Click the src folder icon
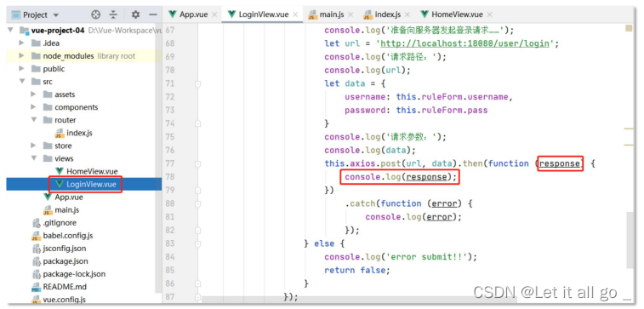This screenshot has width=644, height=309. tap(36, 82)
